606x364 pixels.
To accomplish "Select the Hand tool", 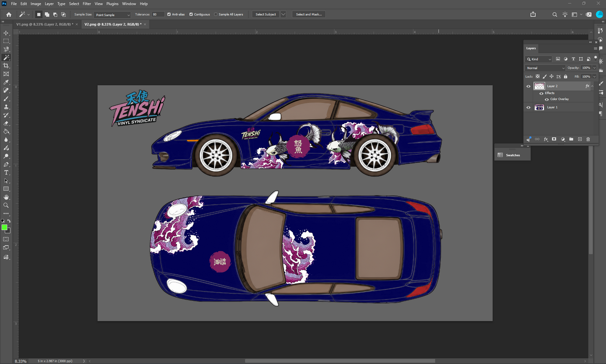I will [x=6, y=197].
